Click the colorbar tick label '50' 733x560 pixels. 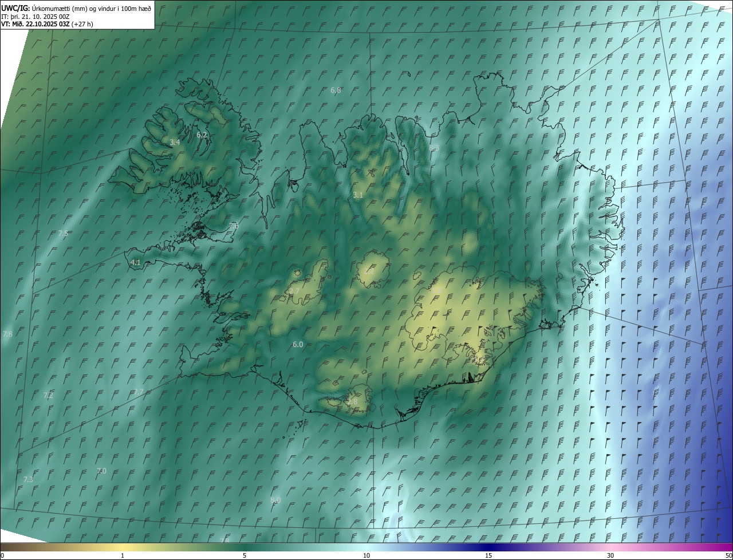[728, 556]
